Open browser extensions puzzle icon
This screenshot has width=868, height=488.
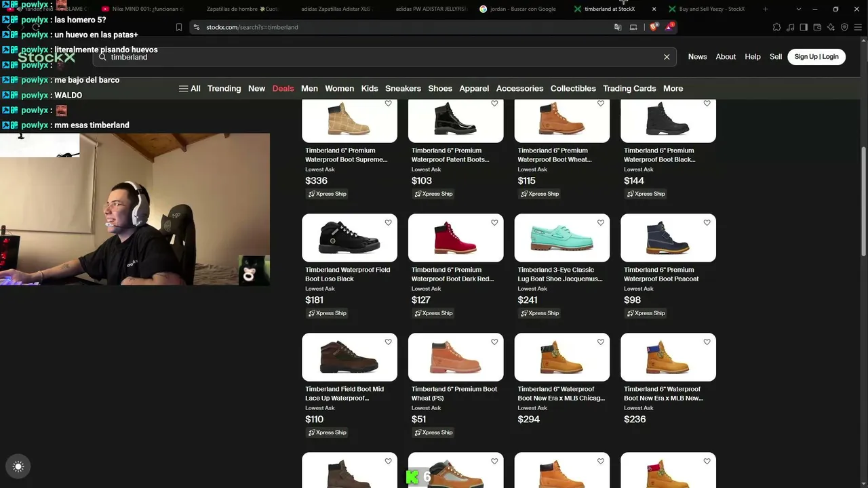pos(776,27)
